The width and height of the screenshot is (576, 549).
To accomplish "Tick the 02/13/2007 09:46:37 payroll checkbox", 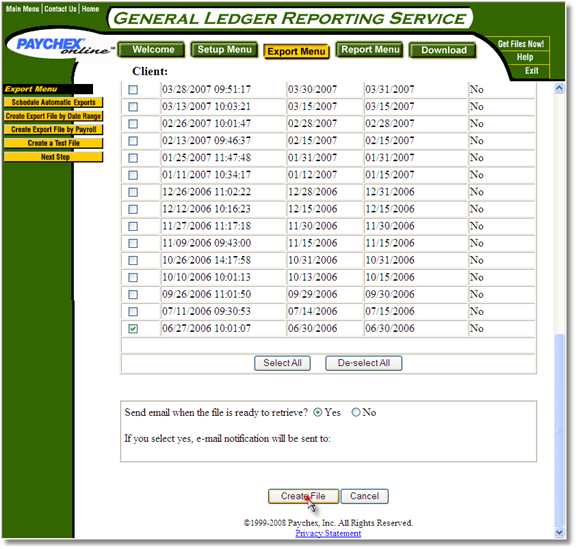I will (133, 141).
